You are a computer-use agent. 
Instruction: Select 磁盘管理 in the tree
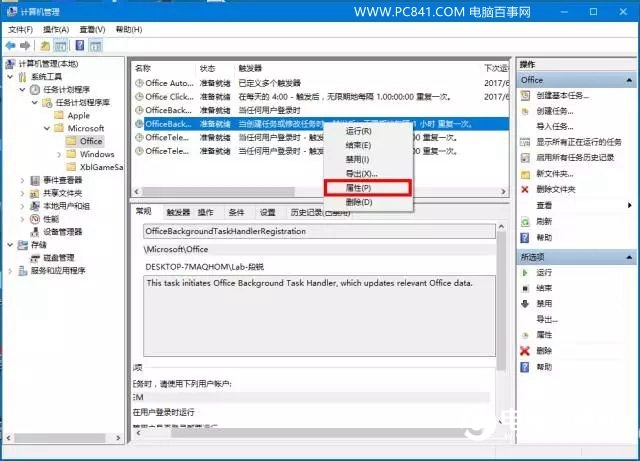59,258
